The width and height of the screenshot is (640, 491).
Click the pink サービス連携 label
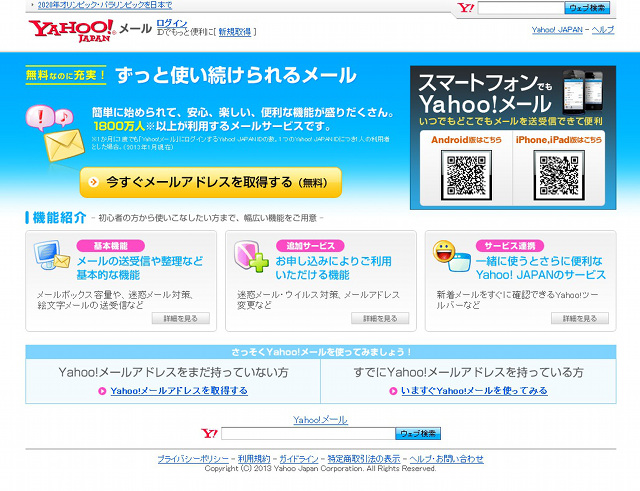pos(510,246)
